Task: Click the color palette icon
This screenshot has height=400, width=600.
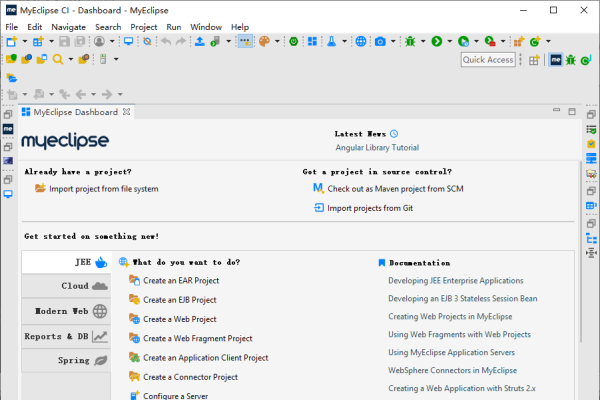Action: coord(264,41)
